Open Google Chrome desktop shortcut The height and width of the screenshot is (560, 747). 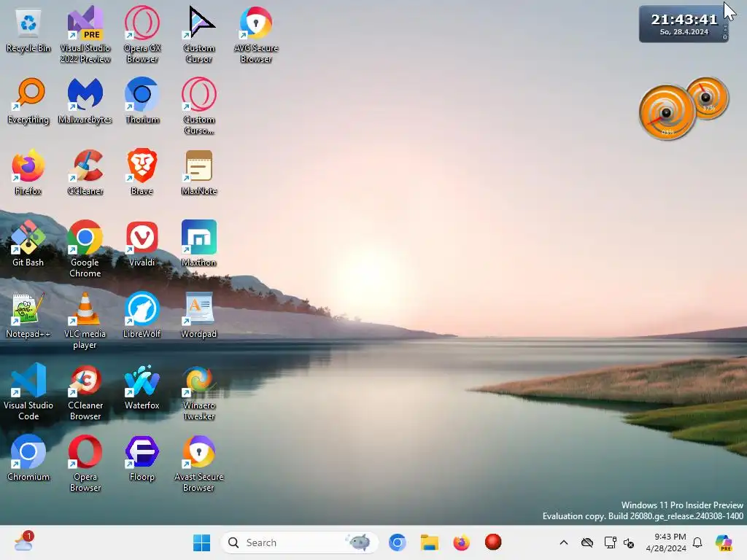[85, 249]
